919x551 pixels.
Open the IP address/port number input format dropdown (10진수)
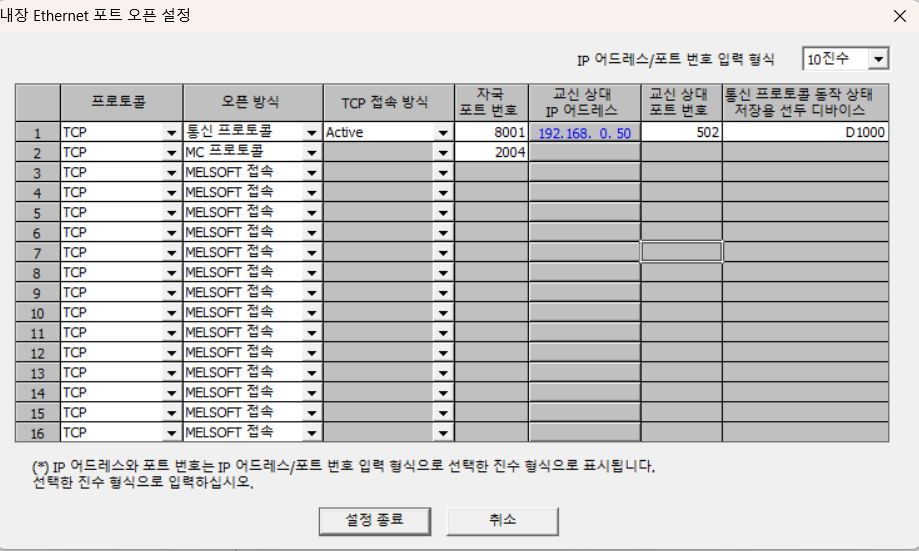(878, 59)
